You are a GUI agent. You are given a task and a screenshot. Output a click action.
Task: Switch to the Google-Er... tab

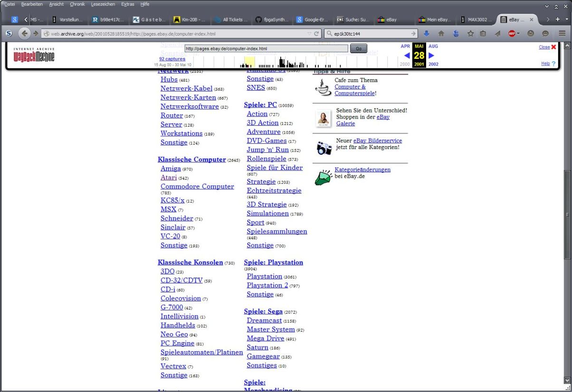(312, 20)
